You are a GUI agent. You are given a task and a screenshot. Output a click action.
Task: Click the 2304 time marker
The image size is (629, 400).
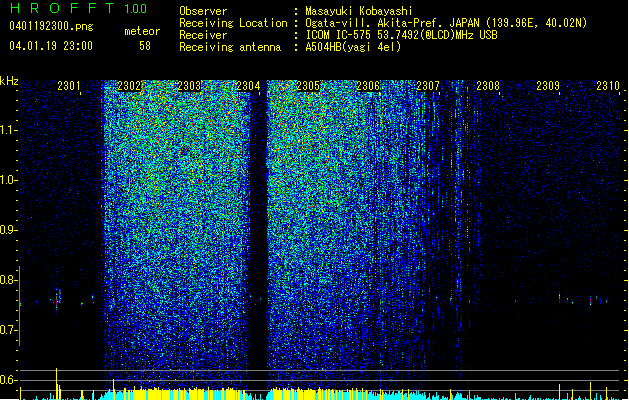(x=248, y=86)
